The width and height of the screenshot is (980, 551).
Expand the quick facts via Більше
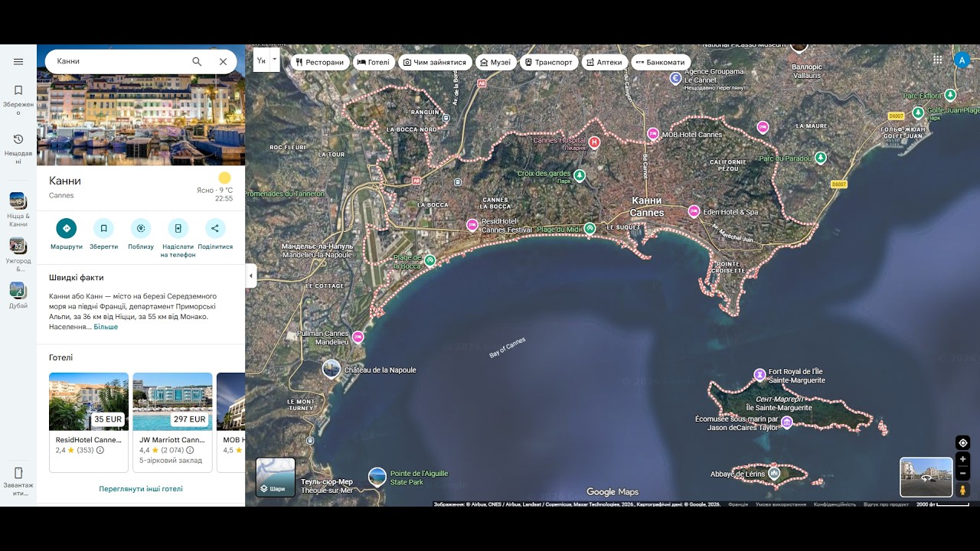106,327
